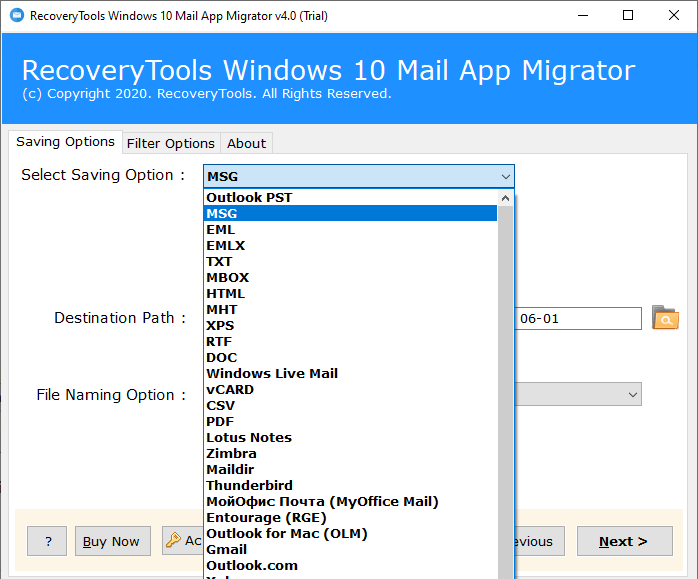Select DOC saving option
Image resolution: width=698 pixels, height=579 pixels.
(350, 357)
